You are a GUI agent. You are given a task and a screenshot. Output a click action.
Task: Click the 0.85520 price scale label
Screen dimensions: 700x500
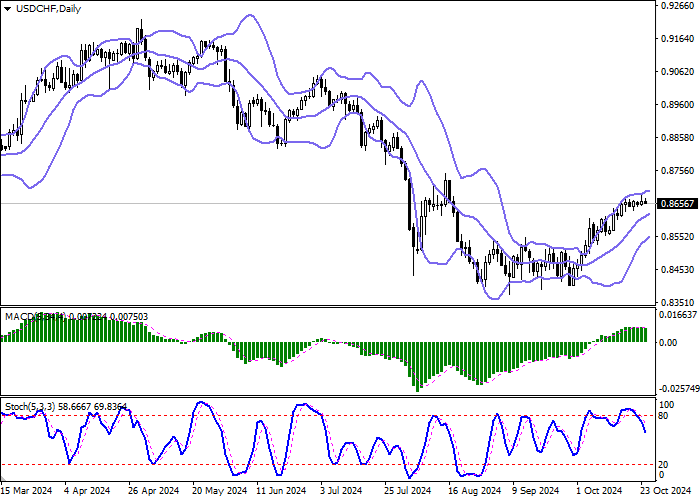pyautogui.click(x=678, y=237)
